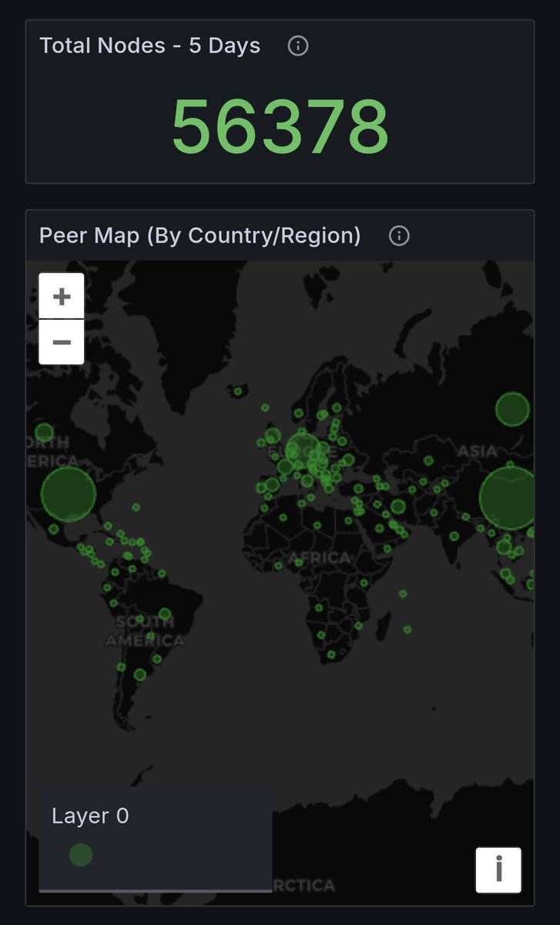Click the Layer 0 legend label
The height and width of the screenshot is (925, 560).
(90, 816)
